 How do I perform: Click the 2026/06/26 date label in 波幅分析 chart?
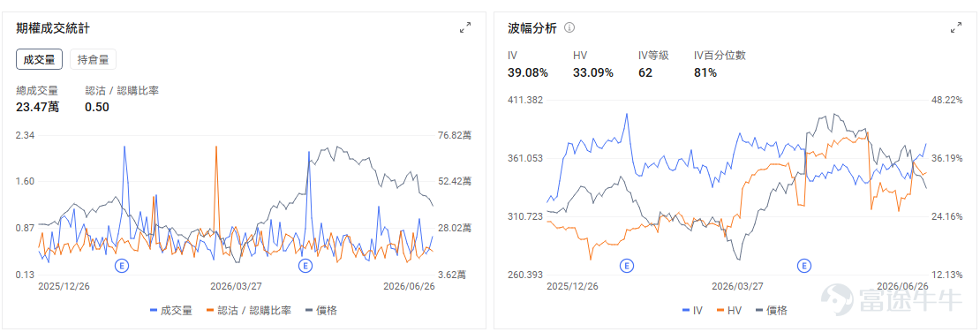[902, 286]
